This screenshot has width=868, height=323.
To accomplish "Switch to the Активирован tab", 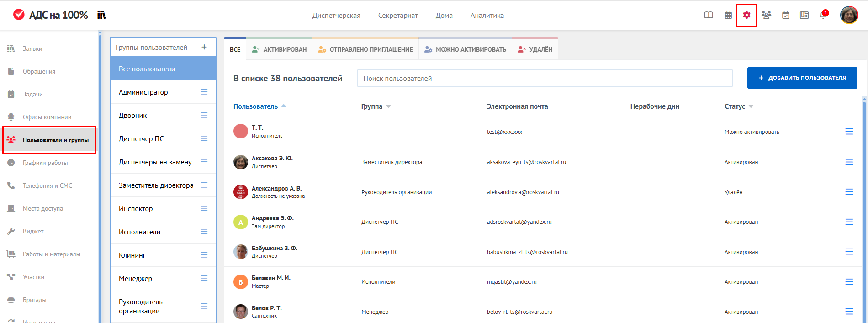I will 279,49.
